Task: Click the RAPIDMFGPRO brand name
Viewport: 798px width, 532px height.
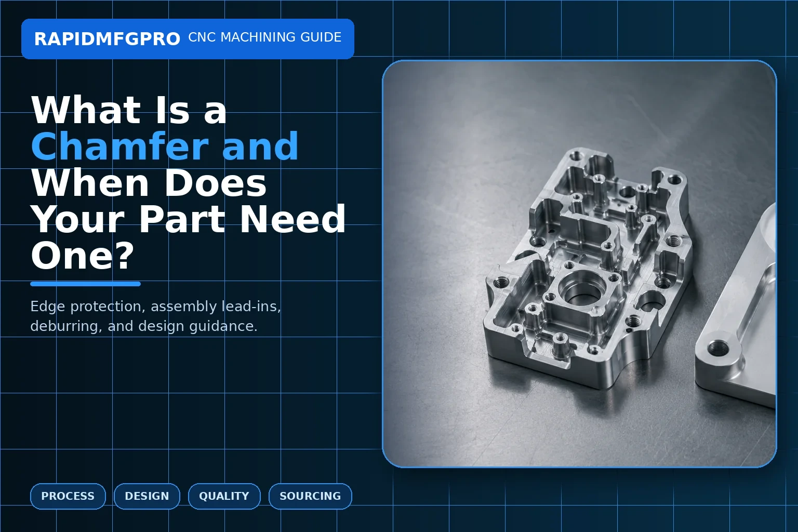Action: 107,39
